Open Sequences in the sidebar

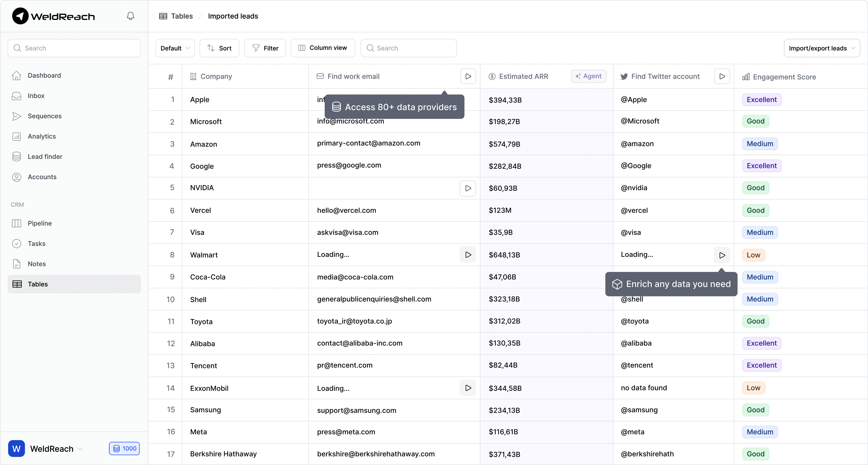click(x=74, y=116)
